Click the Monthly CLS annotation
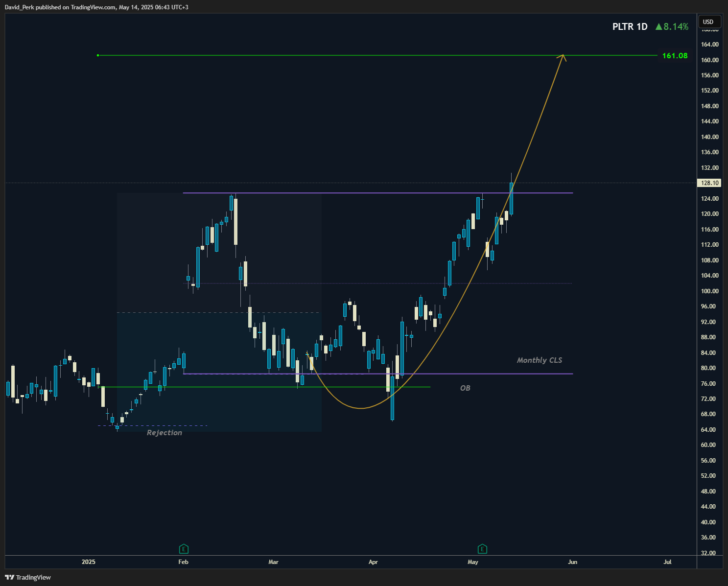This screenshot has height=586, width=728. point(540,360)
